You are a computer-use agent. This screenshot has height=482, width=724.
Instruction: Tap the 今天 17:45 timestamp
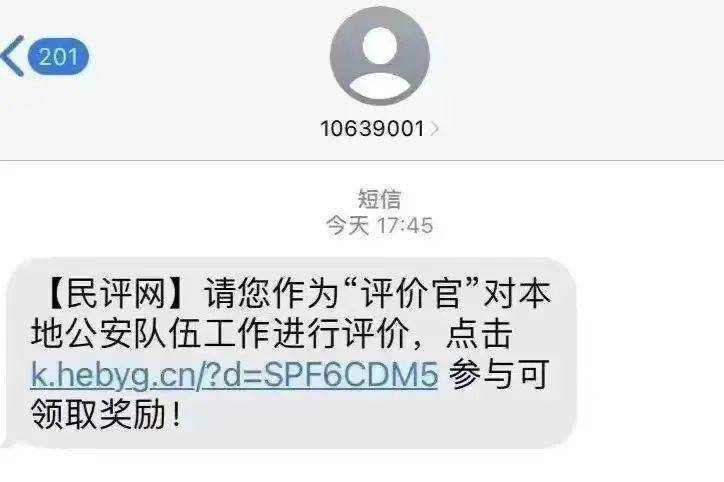[x=380, y=226]
